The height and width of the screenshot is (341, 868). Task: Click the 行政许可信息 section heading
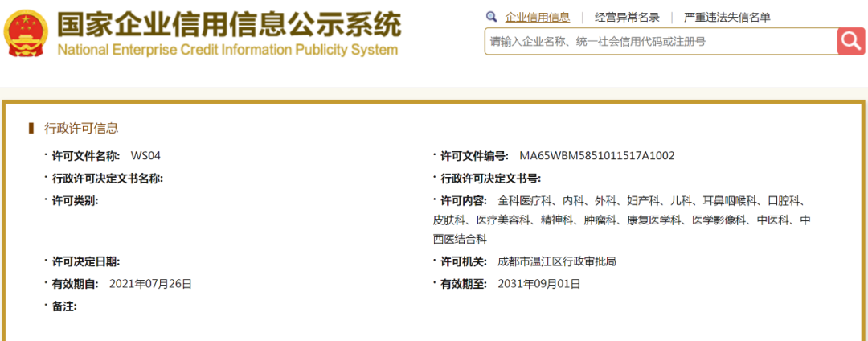coord(81,129)
